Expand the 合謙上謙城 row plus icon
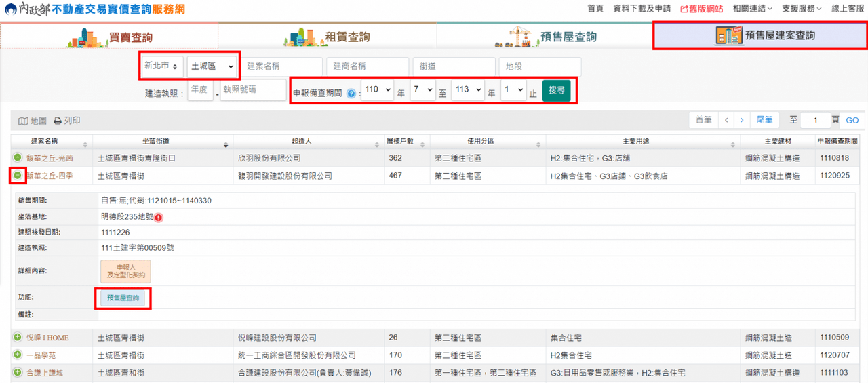 [18, 372]
